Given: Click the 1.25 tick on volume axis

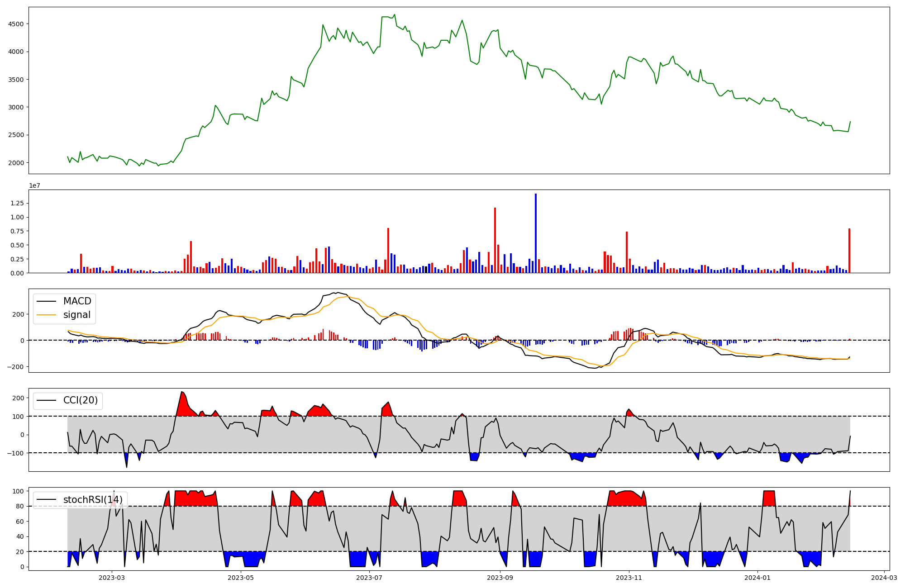Looking at the screenshot, I should pos(17,204).
